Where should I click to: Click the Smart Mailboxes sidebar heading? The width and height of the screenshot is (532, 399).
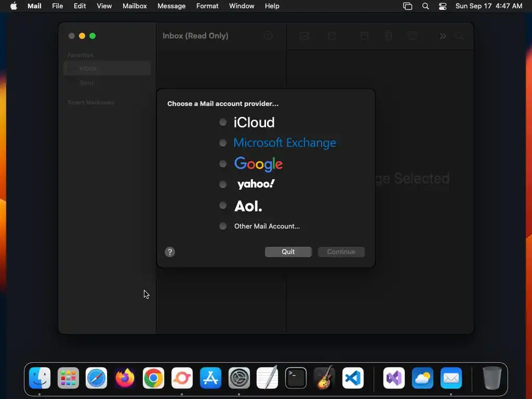pos(90,102)
